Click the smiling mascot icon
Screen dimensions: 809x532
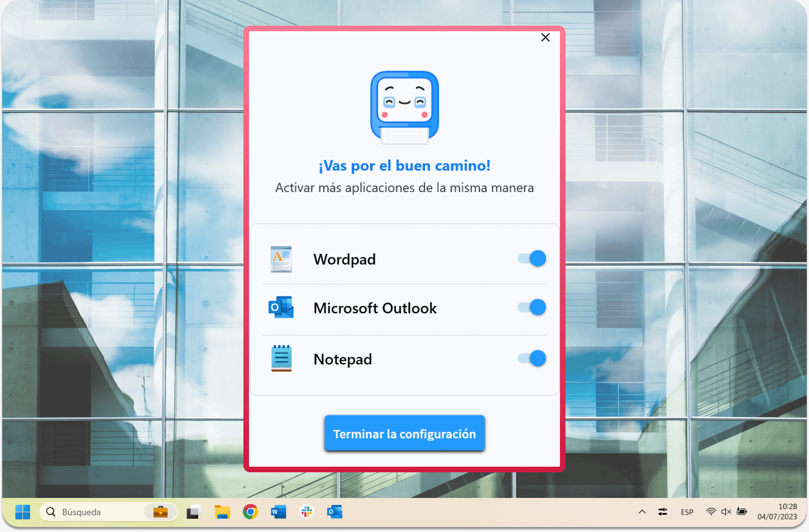tap(405, 108)
